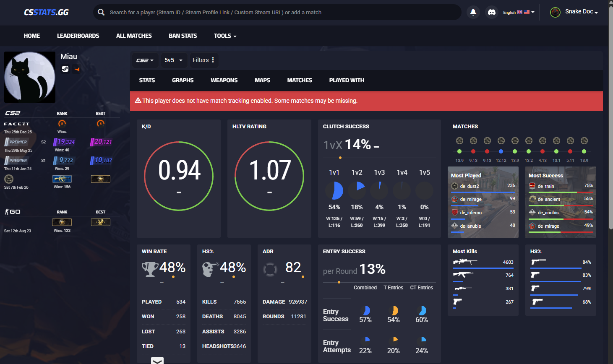Click the Discord icon in the top bar
The image size is (613, 364).
pyautogui.click(x=491, y=12)
